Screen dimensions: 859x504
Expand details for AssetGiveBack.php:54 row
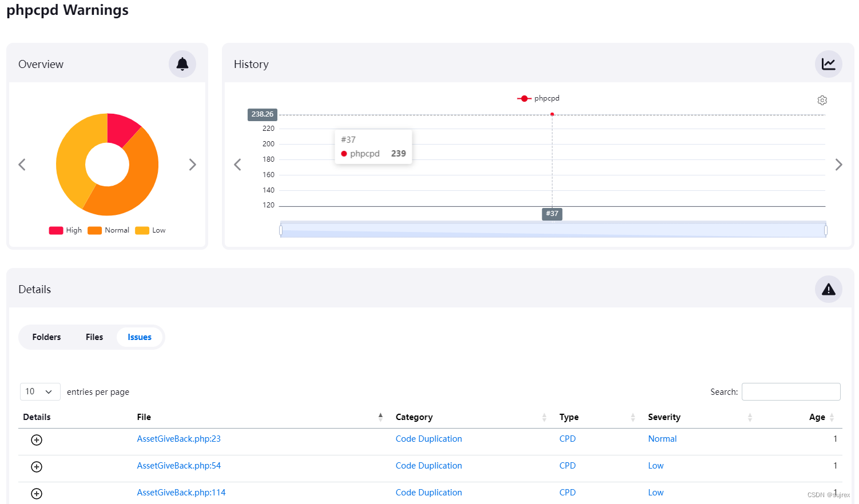(37, 467)
